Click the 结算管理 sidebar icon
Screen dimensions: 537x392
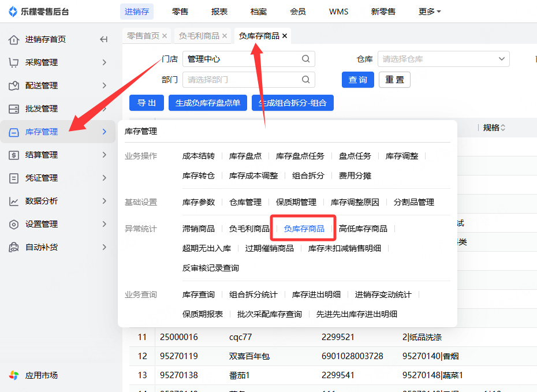coord(14,155)
